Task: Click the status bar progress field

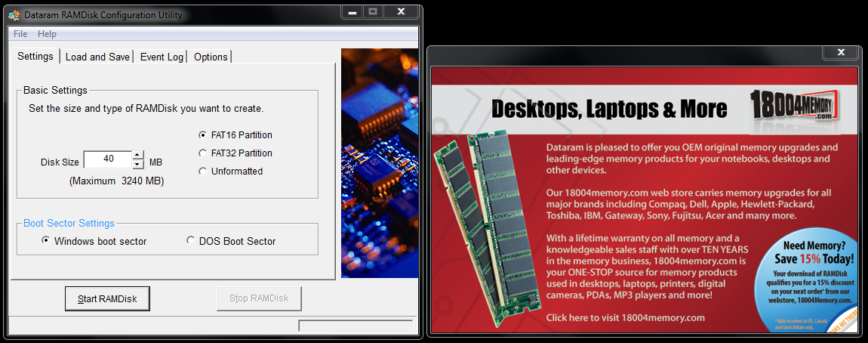Action: pyautogui.click(x=356, y=326)
